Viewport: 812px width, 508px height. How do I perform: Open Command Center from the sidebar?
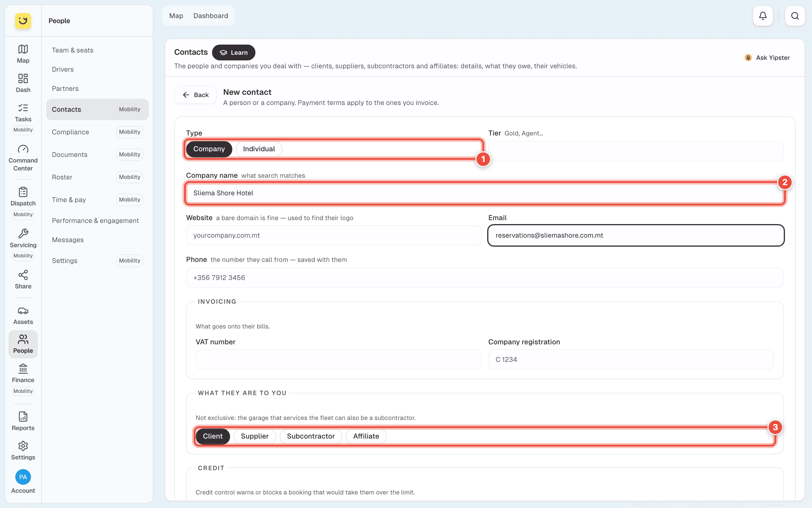coord(23,158)
